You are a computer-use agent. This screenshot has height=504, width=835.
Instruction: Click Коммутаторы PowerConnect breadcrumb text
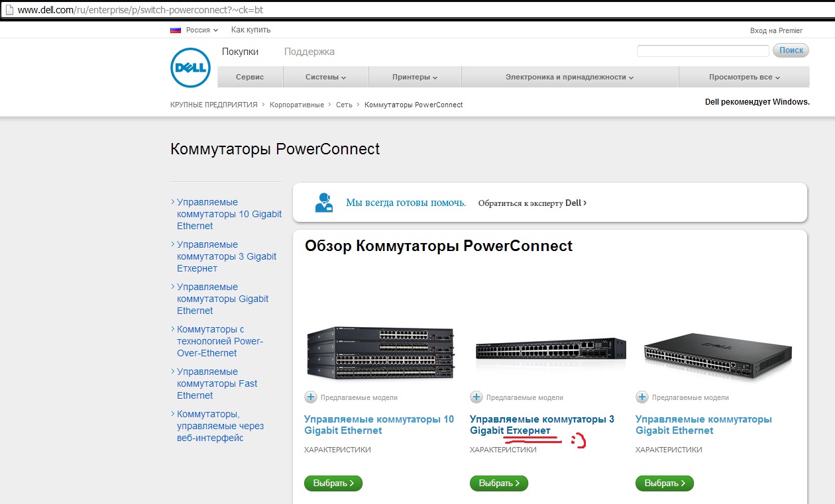click(x=414, y=105)
